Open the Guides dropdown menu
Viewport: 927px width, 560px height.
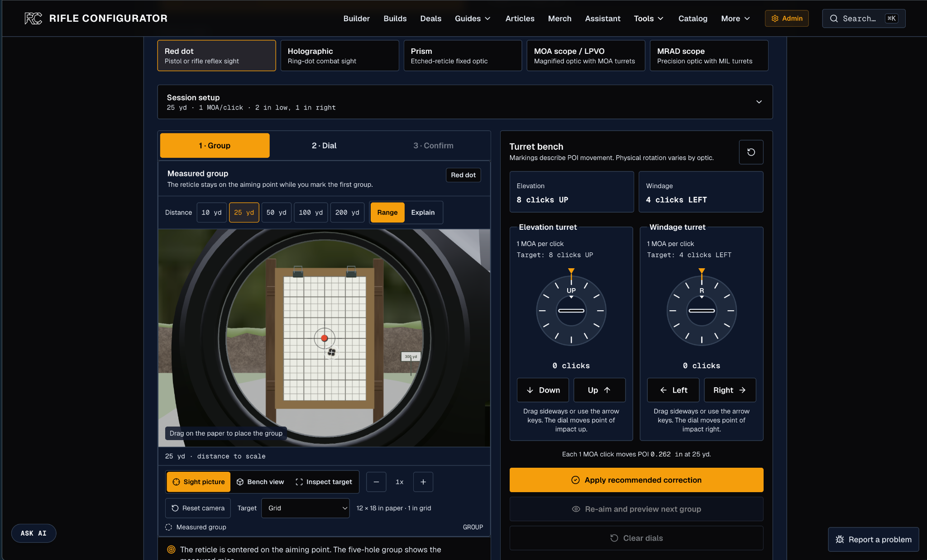[473, 19]
